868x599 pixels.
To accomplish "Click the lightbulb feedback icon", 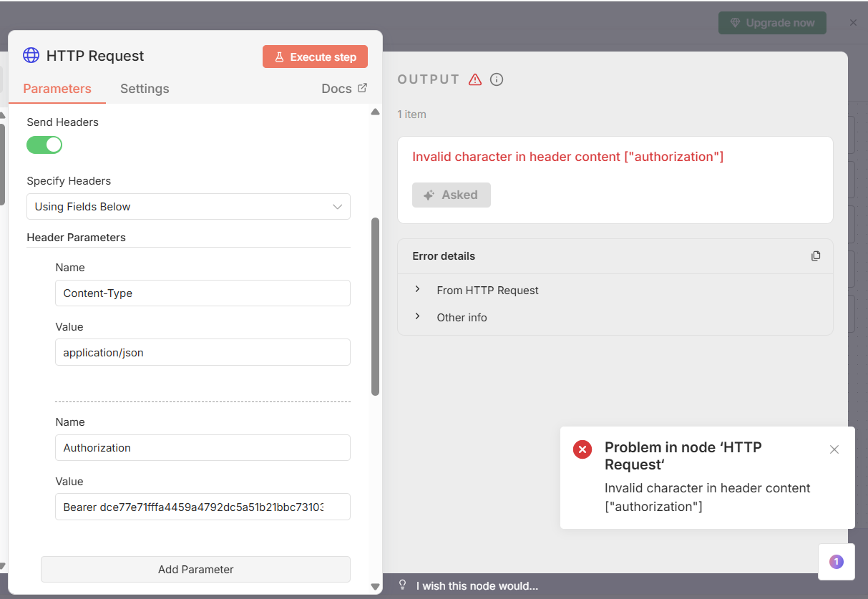I will pos(403,585).
